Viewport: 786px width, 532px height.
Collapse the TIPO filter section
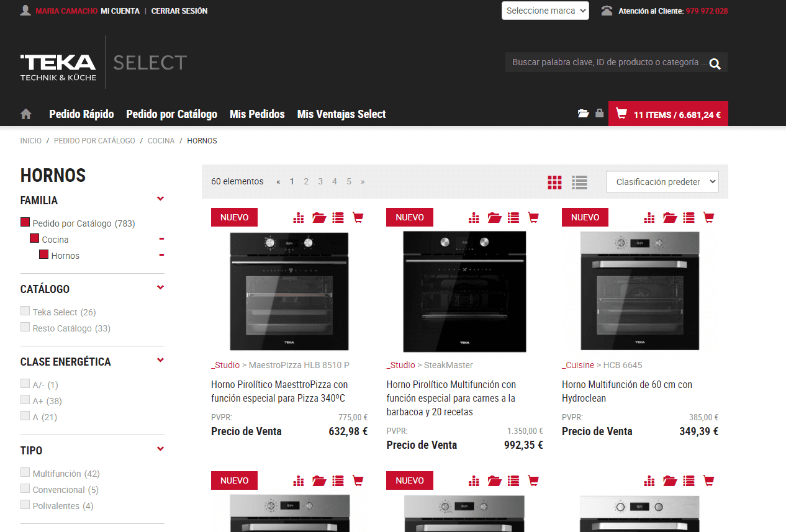coord(160,449)
